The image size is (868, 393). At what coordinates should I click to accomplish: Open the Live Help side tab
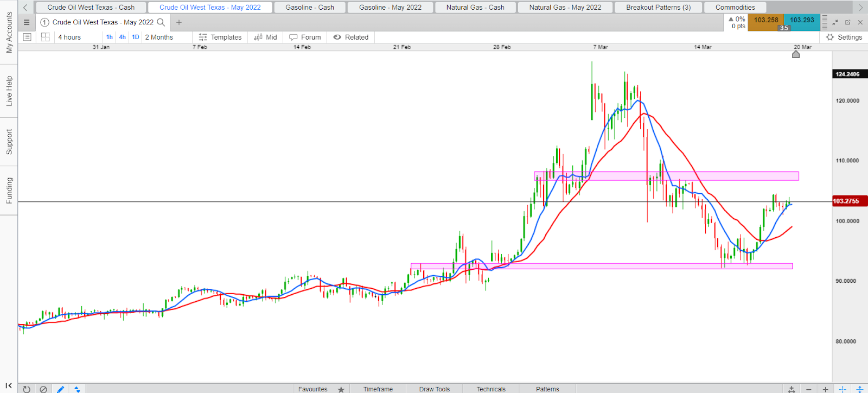[9, 91]
